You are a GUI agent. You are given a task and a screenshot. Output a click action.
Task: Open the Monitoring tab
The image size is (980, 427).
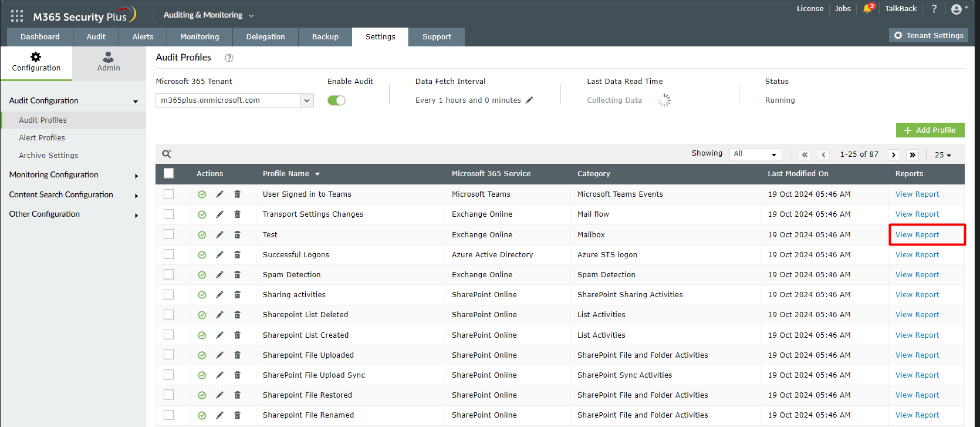[x=200, y=36]
